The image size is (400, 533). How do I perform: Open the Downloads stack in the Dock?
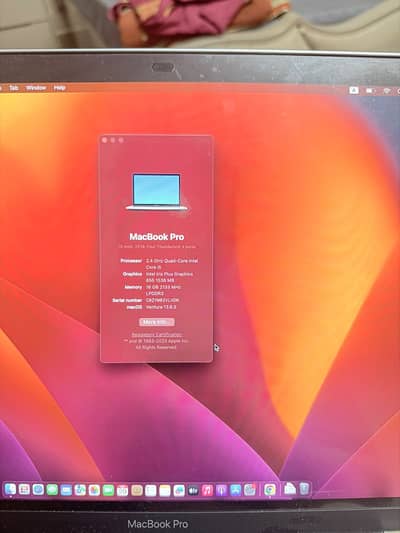(x=290, y=489)
